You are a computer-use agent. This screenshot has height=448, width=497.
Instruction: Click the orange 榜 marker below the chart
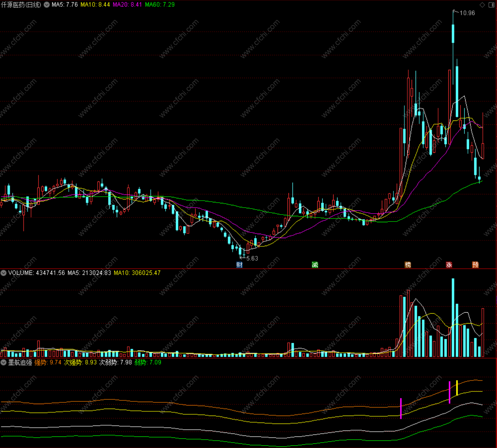(408, 265)
